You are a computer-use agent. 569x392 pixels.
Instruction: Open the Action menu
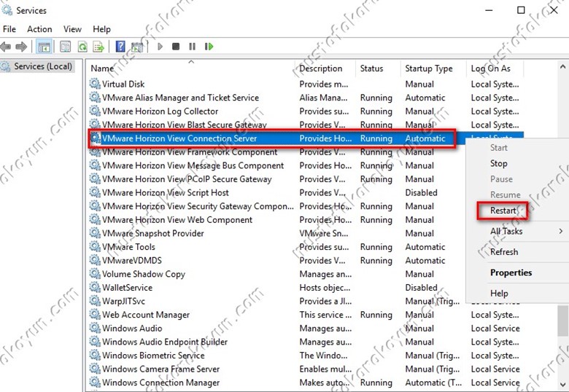39,29
